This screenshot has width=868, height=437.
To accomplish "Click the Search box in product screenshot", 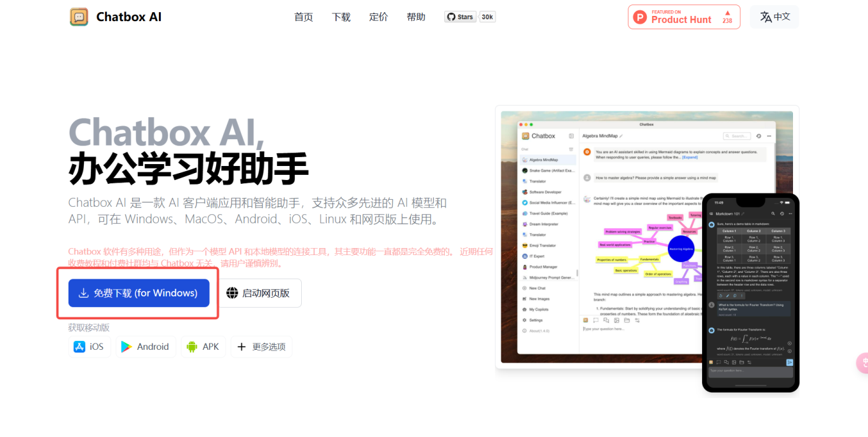I will (x=736, y=136).
